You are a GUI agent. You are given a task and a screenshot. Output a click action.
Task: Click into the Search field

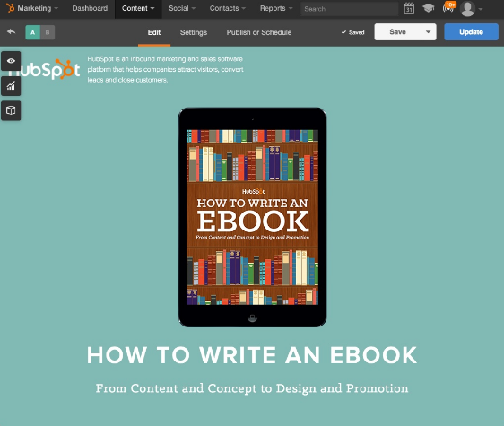(350, 9)
